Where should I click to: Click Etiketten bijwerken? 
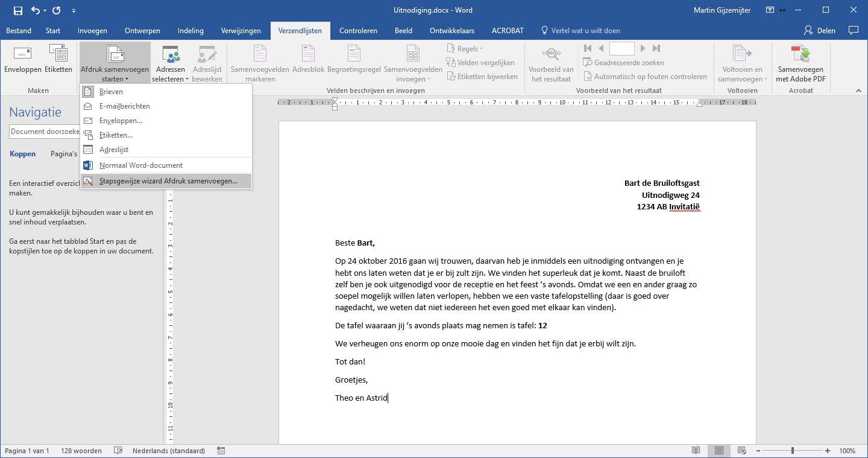pyautogui.click(x=482, y=77)
